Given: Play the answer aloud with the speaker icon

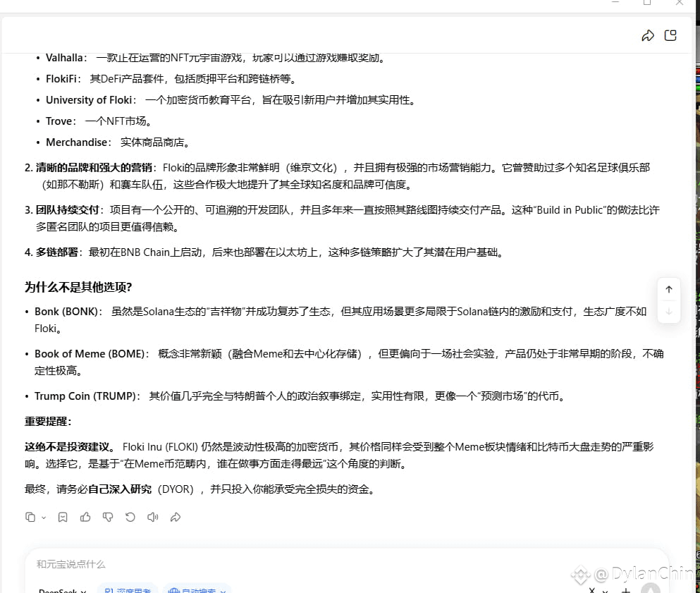Looking at the screenshot, I should pos(153,517).
